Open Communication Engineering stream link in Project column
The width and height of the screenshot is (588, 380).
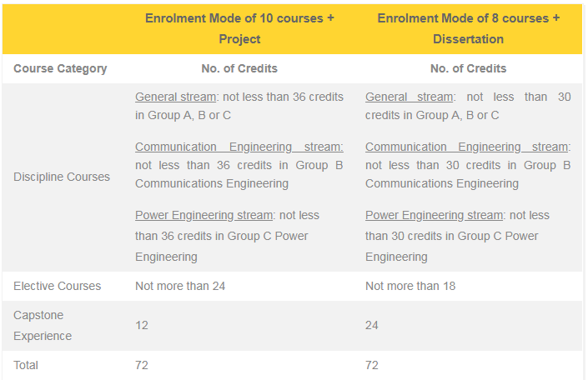[239, 147]
